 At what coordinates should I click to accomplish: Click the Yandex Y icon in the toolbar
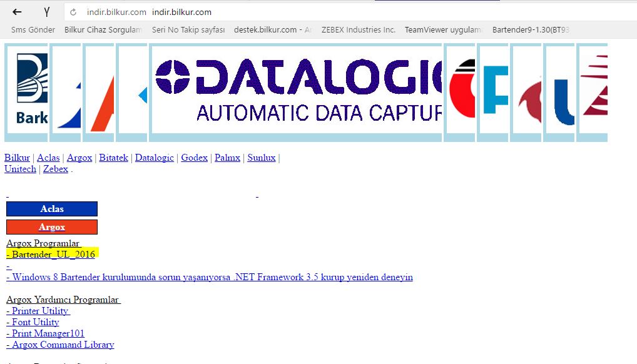pyautogui.click(x=47, y=12)
